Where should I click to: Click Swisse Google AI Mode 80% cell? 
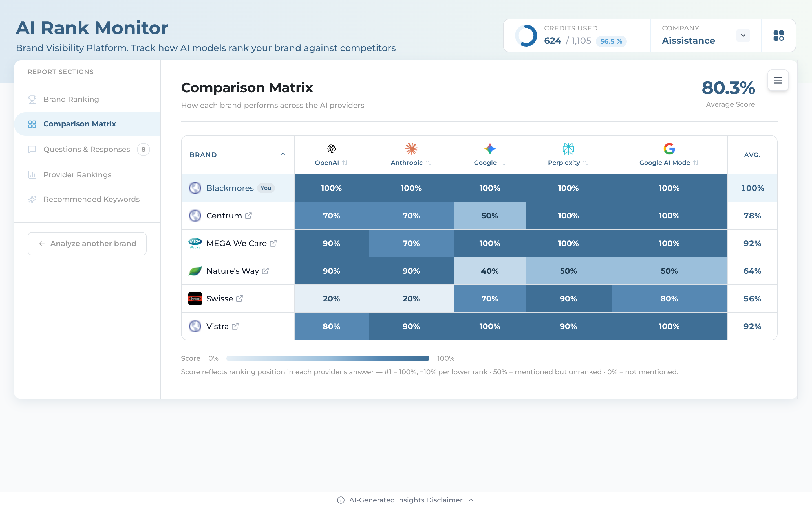(x=669, y=299)
